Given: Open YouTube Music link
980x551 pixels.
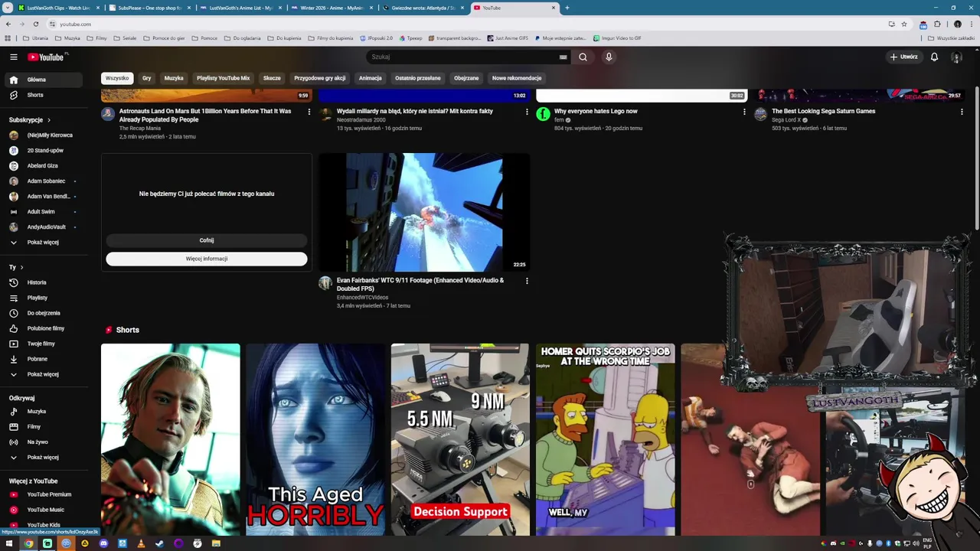Looking at the screenshot, I should point(44,510).
